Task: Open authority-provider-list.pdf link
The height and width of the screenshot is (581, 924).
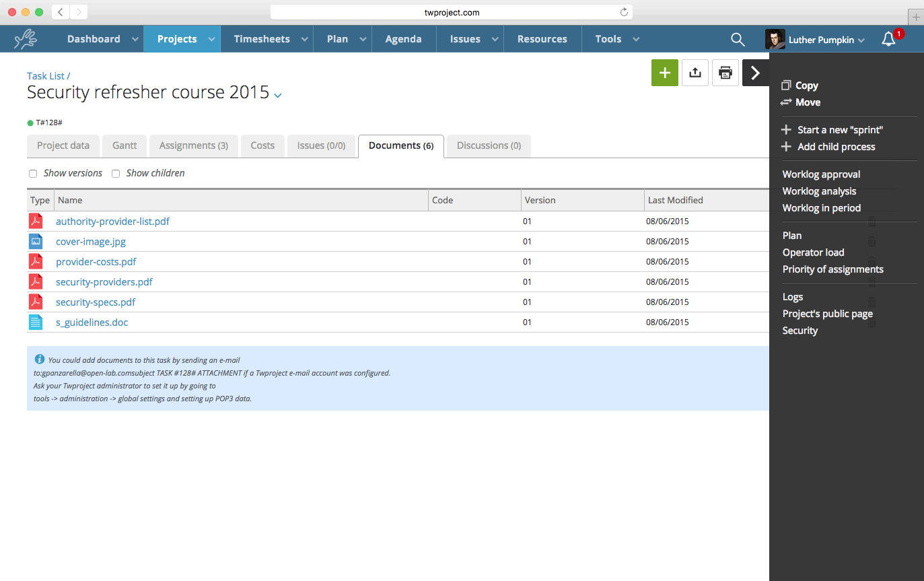Action: click(x=112, y=221)
